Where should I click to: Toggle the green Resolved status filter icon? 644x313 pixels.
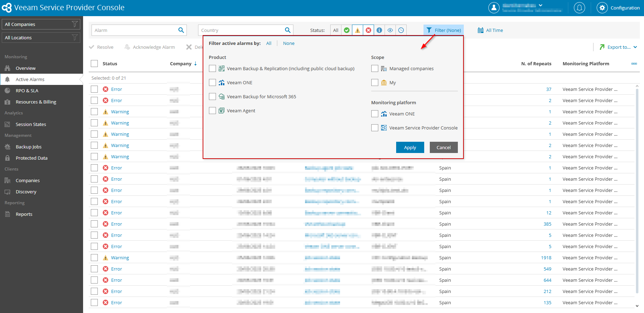tap(347, 30)
